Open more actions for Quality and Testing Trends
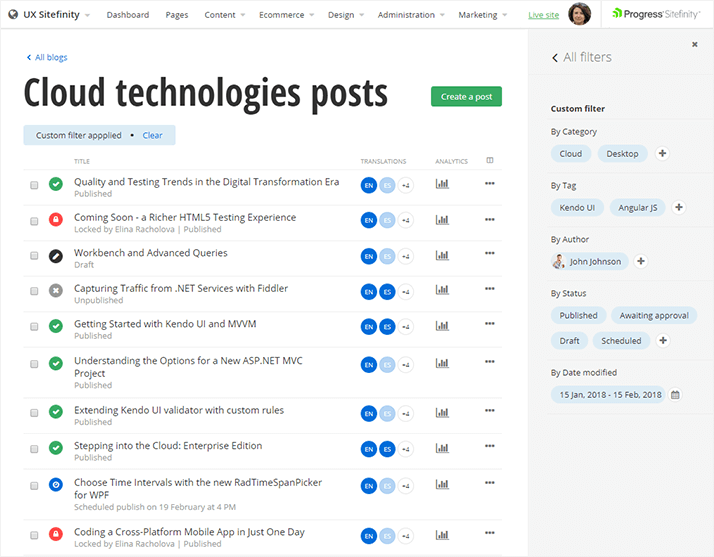The width and height of the screenshot is (714, 557). pos(490,184)
